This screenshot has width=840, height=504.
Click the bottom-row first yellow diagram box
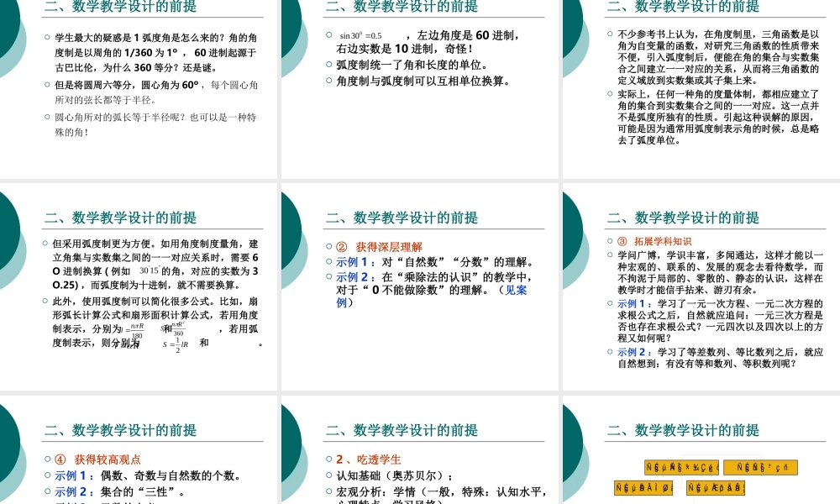(643, 488)
